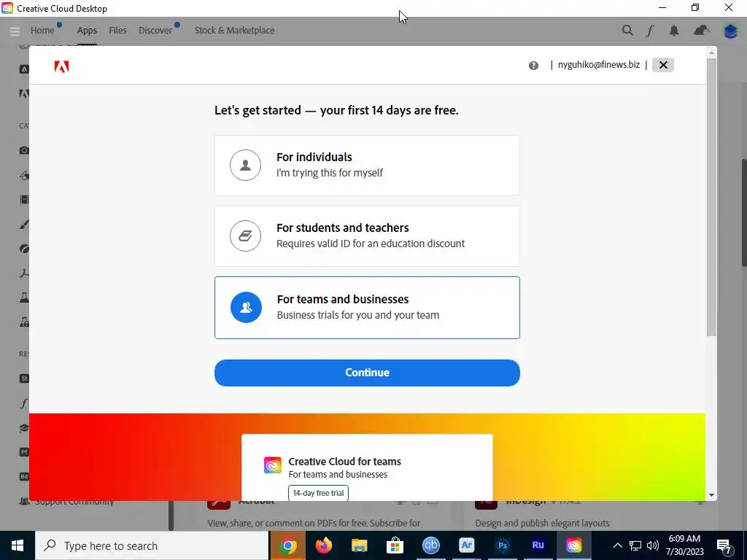Click the For individuals person icon
747x560 pixels.
[245, 166]
